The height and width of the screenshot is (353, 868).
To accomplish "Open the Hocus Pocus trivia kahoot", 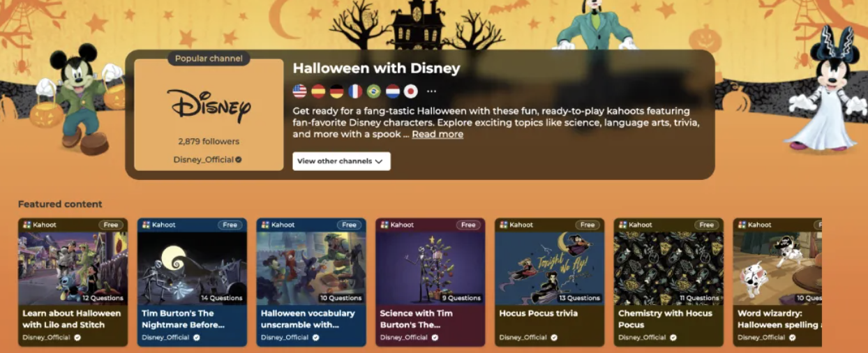I will (x=549, y=283).
